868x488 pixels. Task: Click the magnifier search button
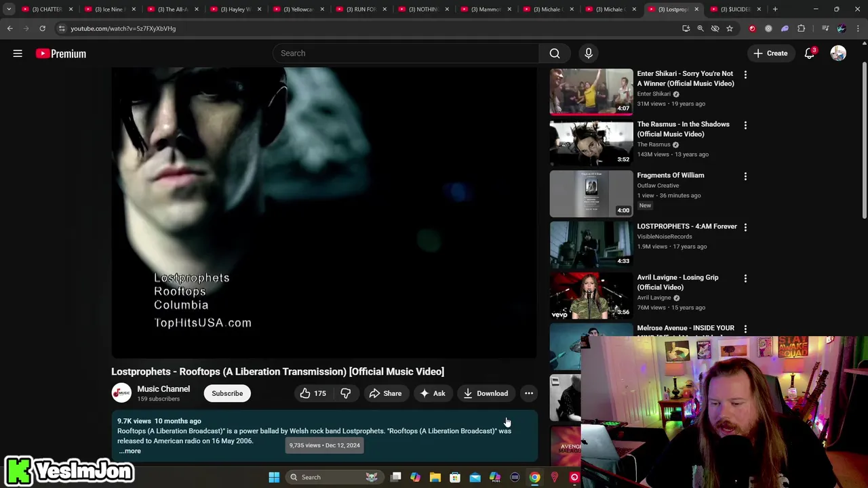[x=555, y=54]
